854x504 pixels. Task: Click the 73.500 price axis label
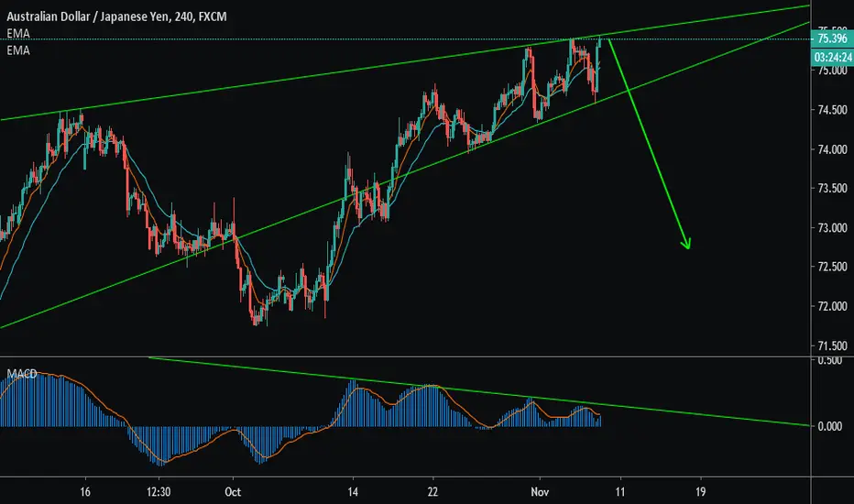(832, 189)
